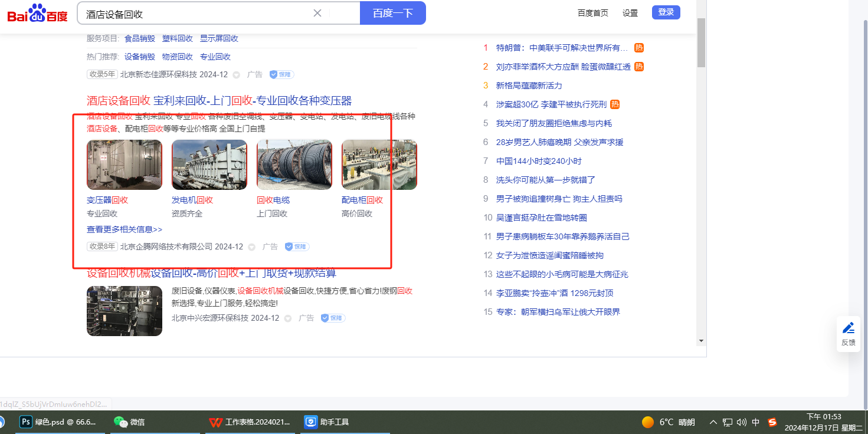Expand the dropdown arrow beside 北京新态佳源环保科技 2024-12

(x=237, y=75)
